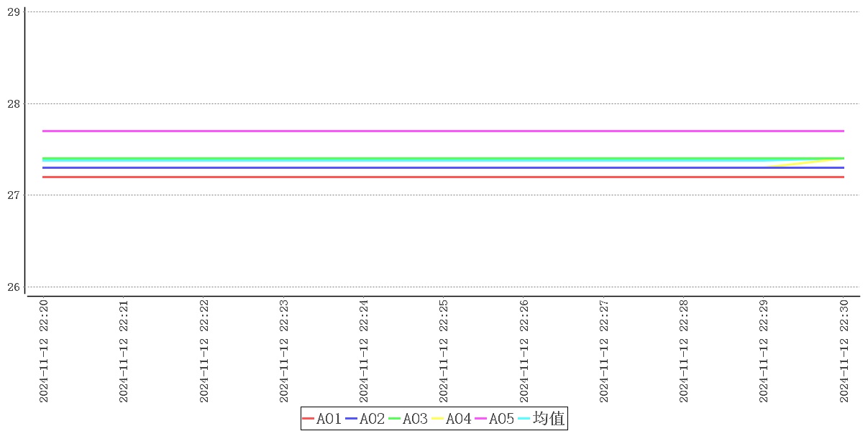Viewport: 868px width, 431px height.
Task: Click the 22:25 time axis label
Action: click(444, 351)
